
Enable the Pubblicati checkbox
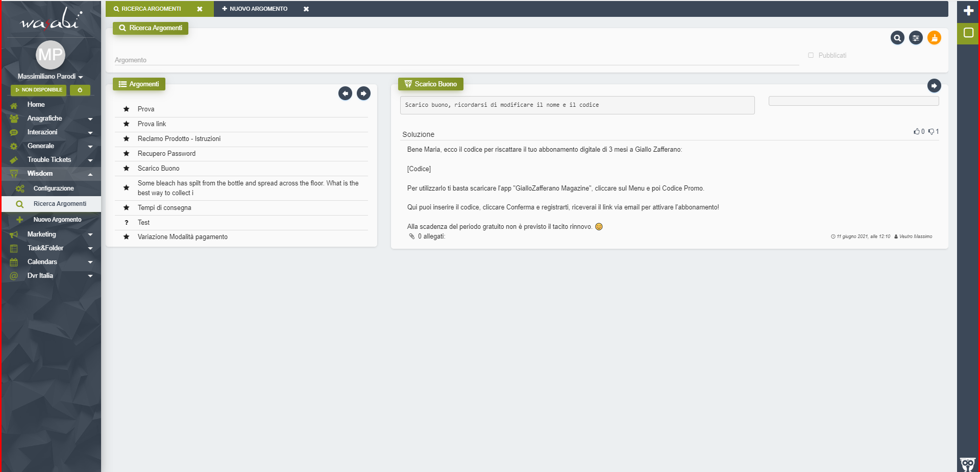click(811, 55)
